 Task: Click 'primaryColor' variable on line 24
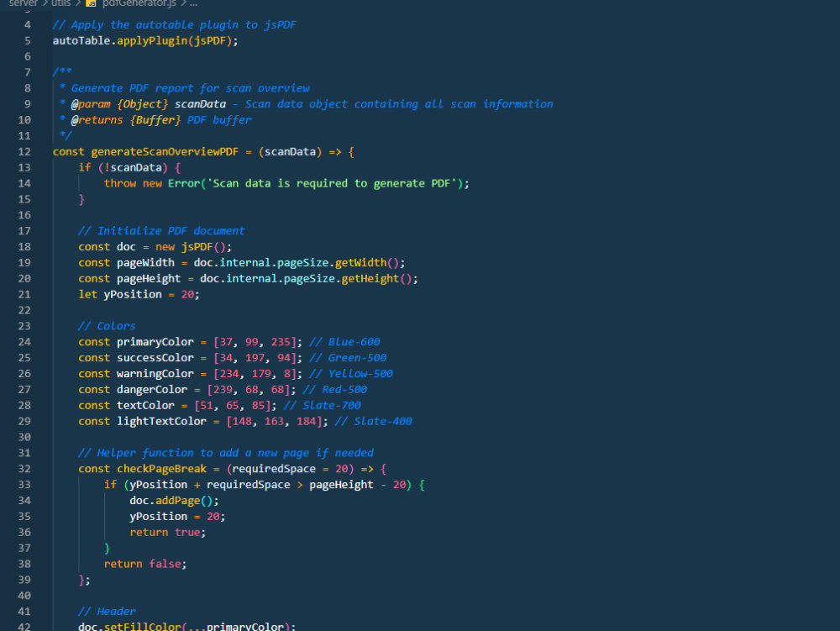155,342
